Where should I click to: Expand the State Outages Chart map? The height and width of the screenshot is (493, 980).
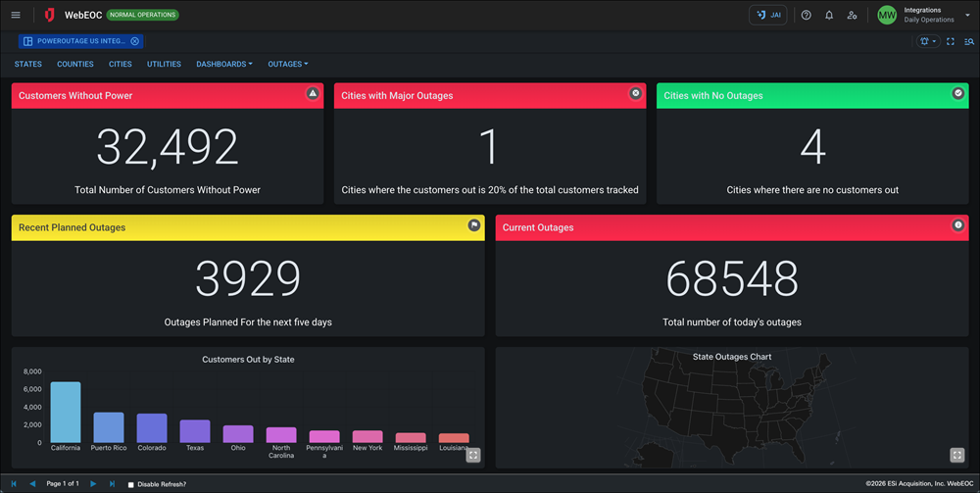click(956, 455)
